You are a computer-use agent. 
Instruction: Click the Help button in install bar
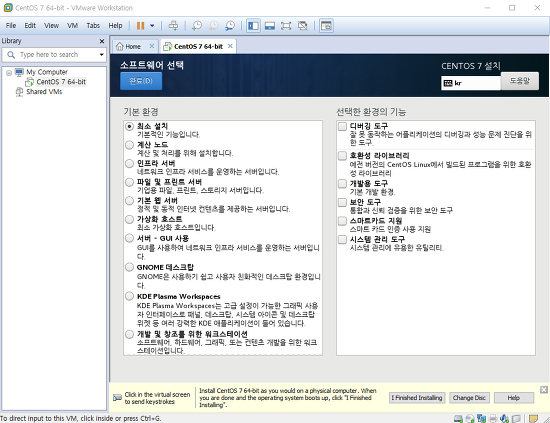click(514, 398)
